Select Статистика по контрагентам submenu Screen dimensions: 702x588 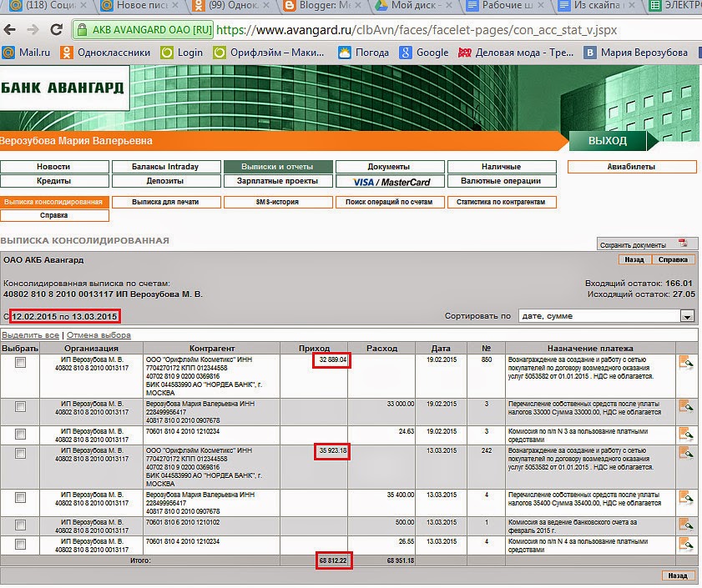click(x=502, y=202)
